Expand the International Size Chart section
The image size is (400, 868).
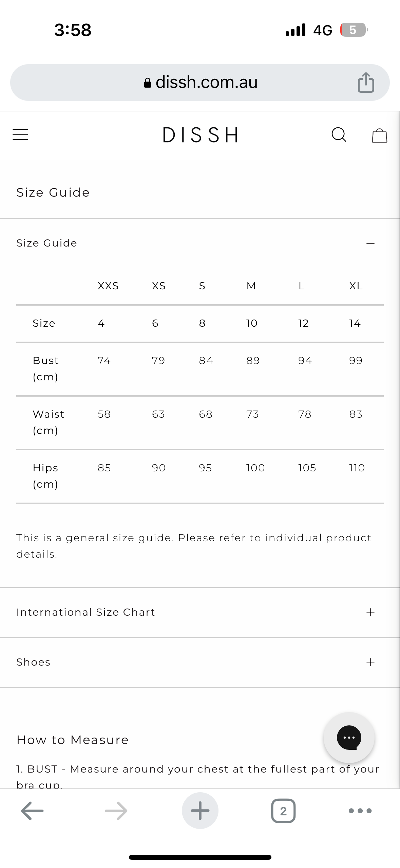coord(370,612)
